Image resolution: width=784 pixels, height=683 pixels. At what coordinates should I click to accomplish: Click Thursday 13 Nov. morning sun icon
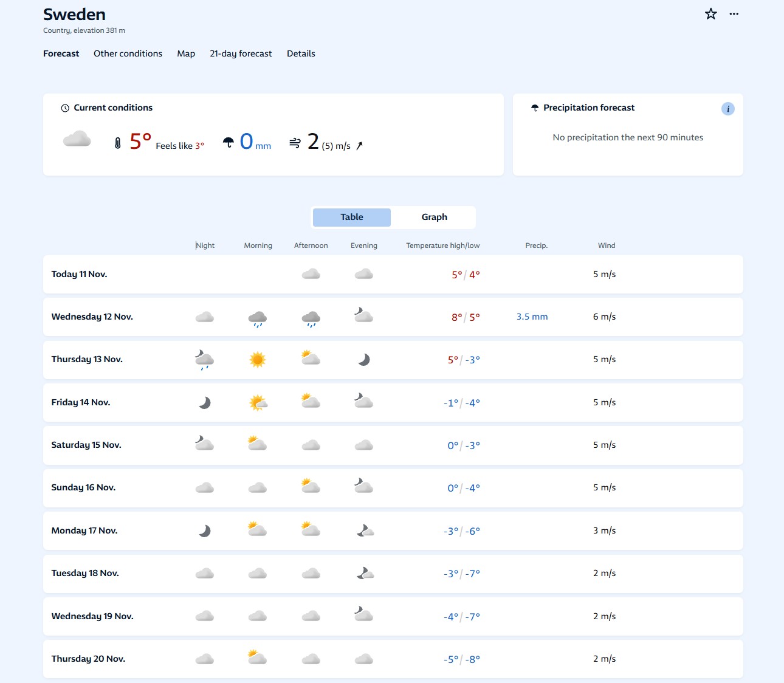258,360
